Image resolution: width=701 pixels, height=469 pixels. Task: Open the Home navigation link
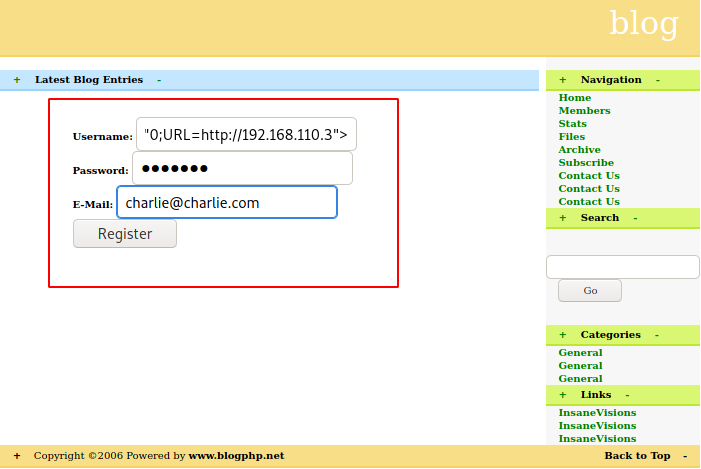(x=575, y=98)
